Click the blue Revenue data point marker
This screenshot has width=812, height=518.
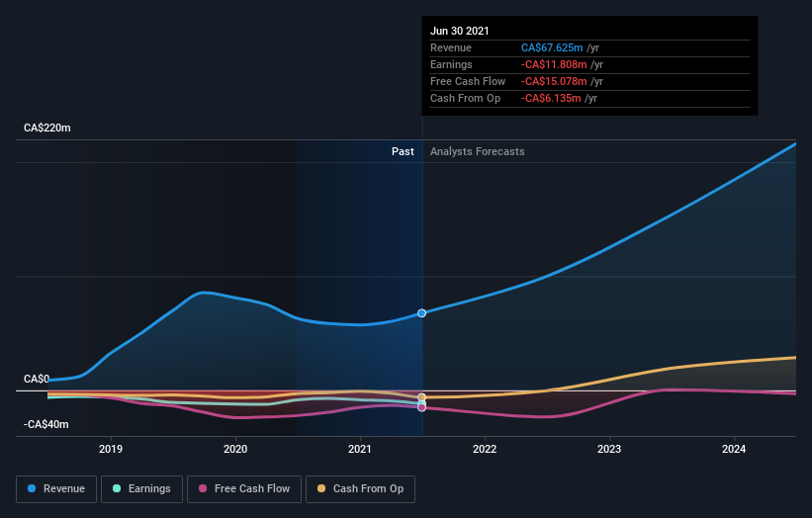point(421,313)
